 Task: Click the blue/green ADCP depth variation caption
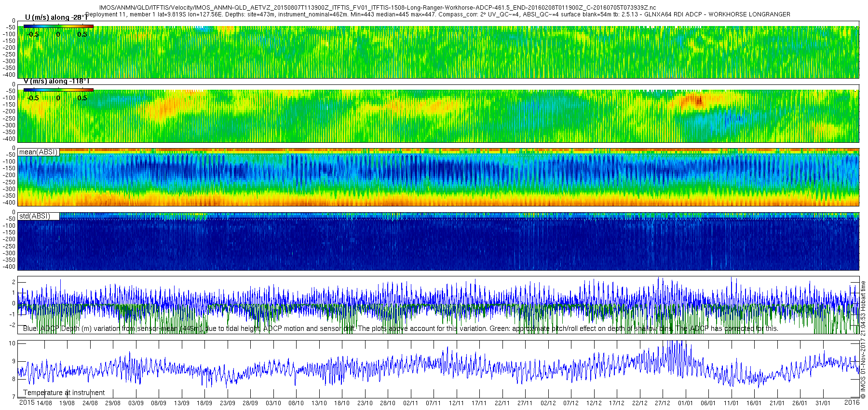tap(401, 328)
